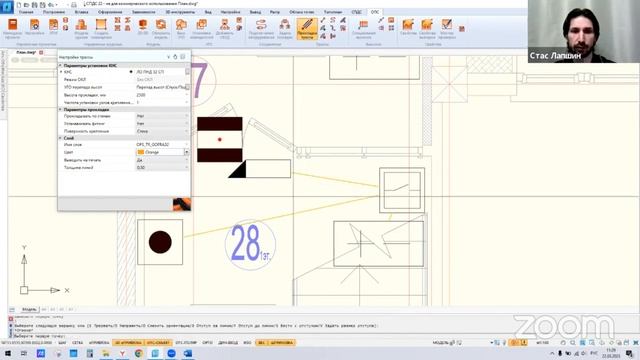
Task: Launch the Мастер проверки tool
Action: coord(447,29)
